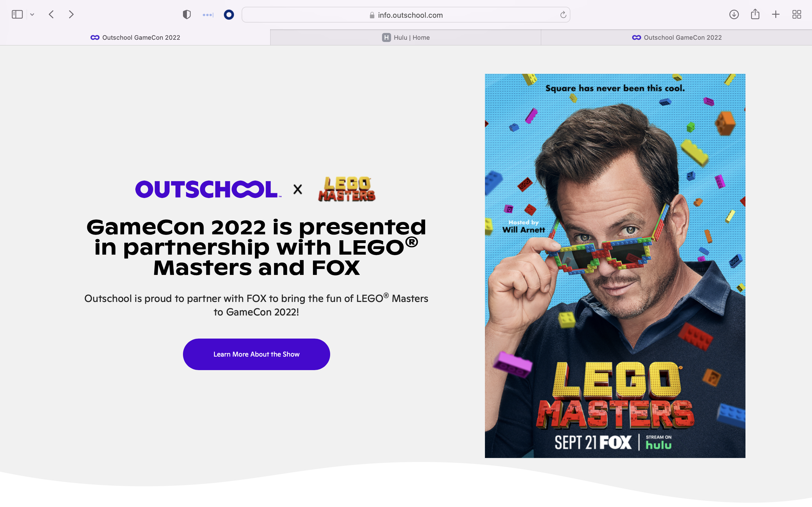
Task: Go forward to next page
Action: 71,14
